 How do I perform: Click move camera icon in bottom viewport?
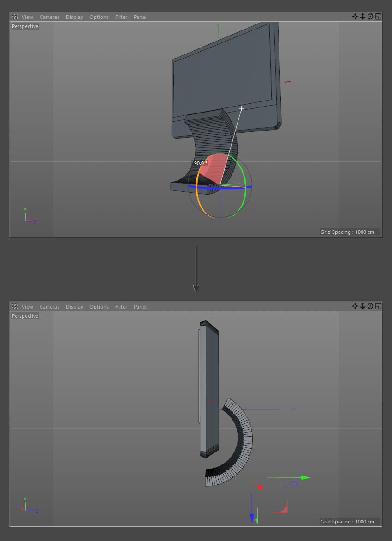[355, 306]
